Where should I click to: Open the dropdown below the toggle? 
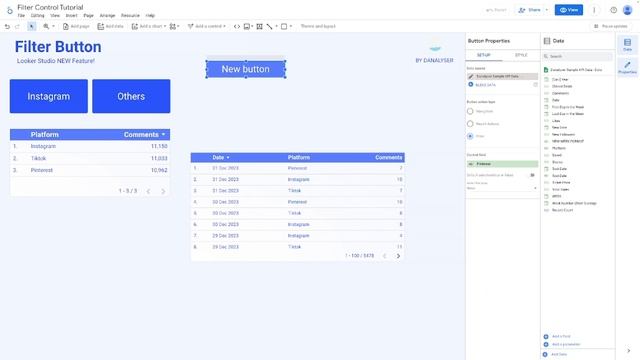click(502, 188)
